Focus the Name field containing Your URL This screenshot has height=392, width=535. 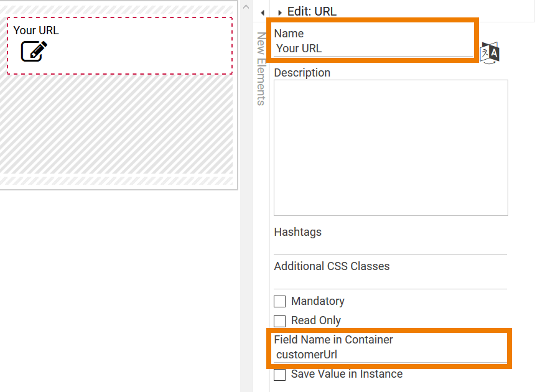(x=373, y=49)
